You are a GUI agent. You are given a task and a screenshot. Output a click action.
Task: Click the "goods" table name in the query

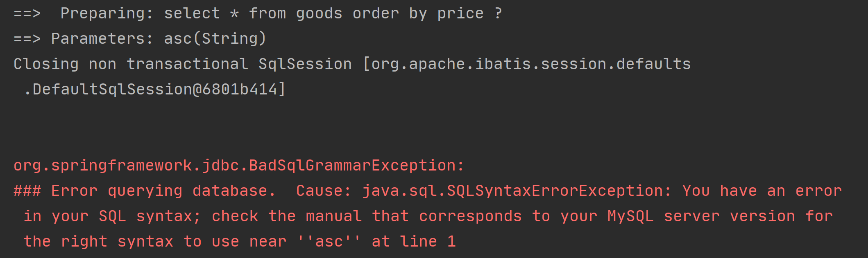[319, 13]
